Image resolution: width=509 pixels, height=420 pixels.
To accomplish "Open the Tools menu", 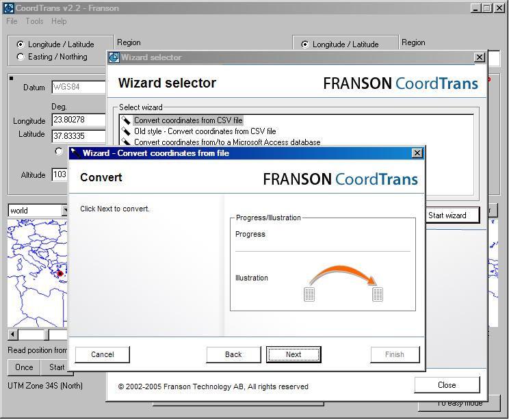I will (34, 21).
